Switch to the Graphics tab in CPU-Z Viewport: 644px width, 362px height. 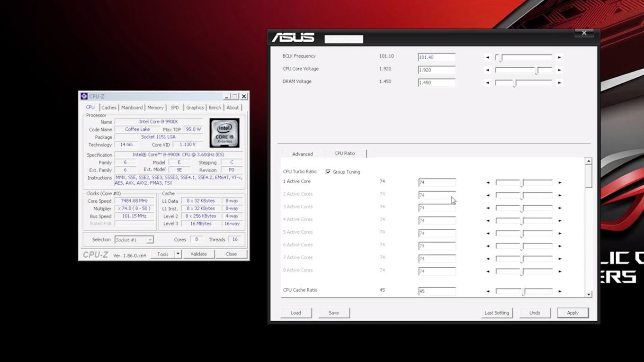(x=195, y=108)
